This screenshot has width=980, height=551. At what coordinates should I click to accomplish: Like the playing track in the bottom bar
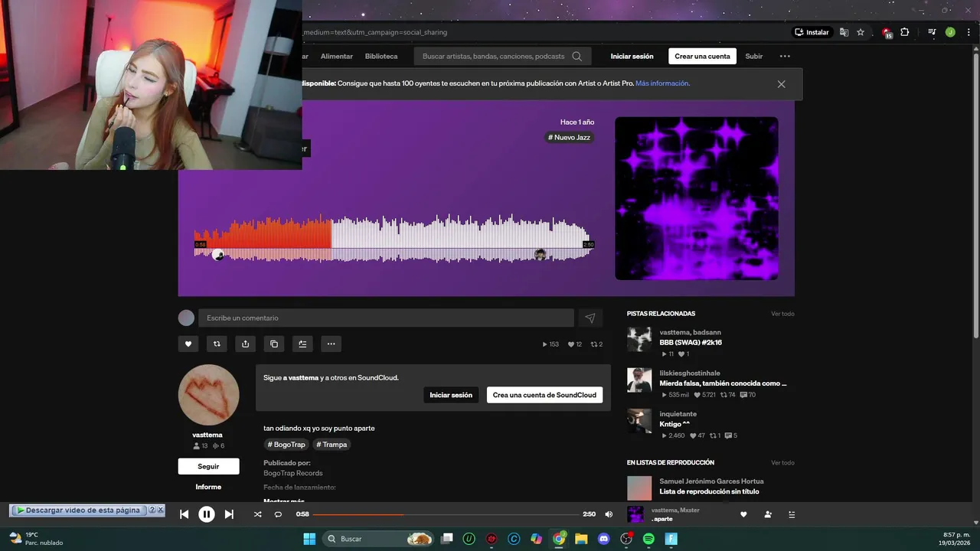click(743, 514)
